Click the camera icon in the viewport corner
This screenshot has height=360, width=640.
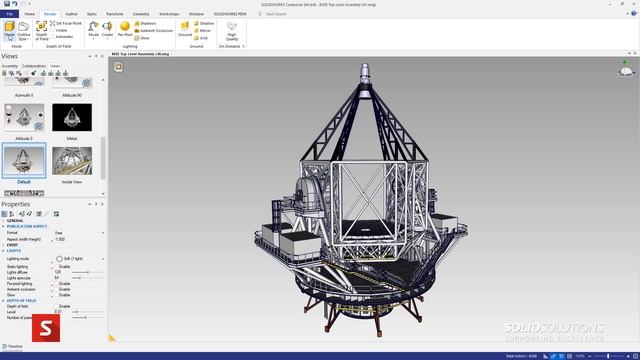(118, 67)
